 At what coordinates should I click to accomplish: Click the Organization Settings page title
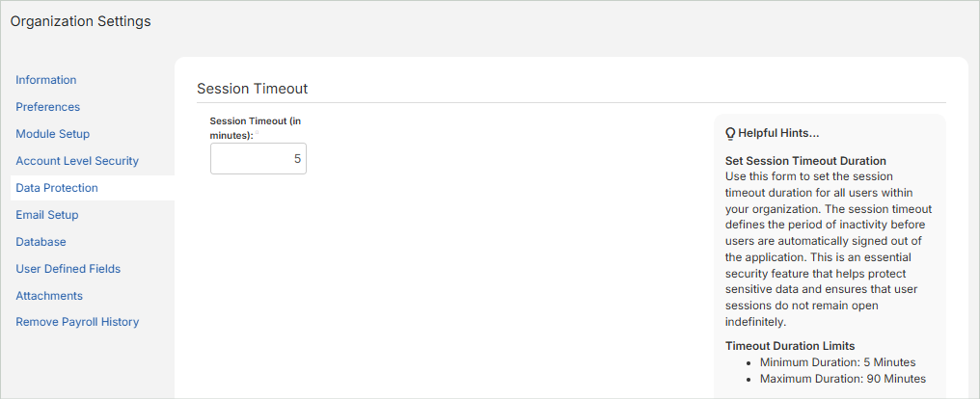[81, 21]
